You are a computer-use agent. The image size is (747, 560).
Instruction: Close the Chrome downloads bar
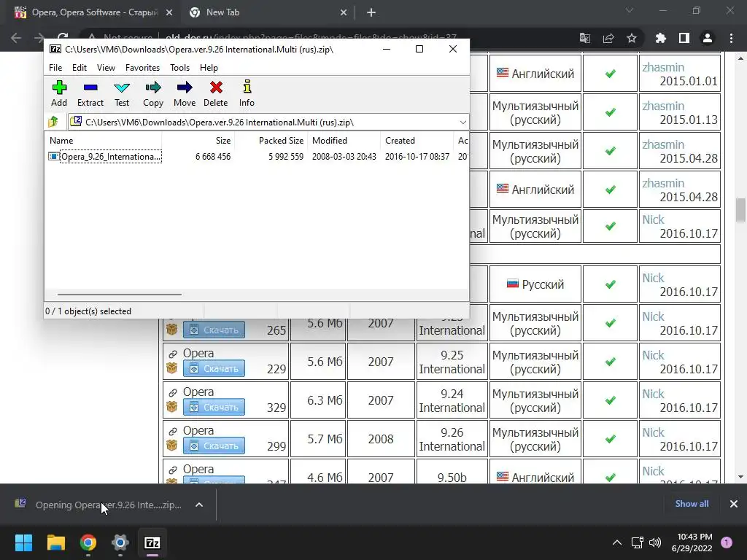tap(734, 504)
